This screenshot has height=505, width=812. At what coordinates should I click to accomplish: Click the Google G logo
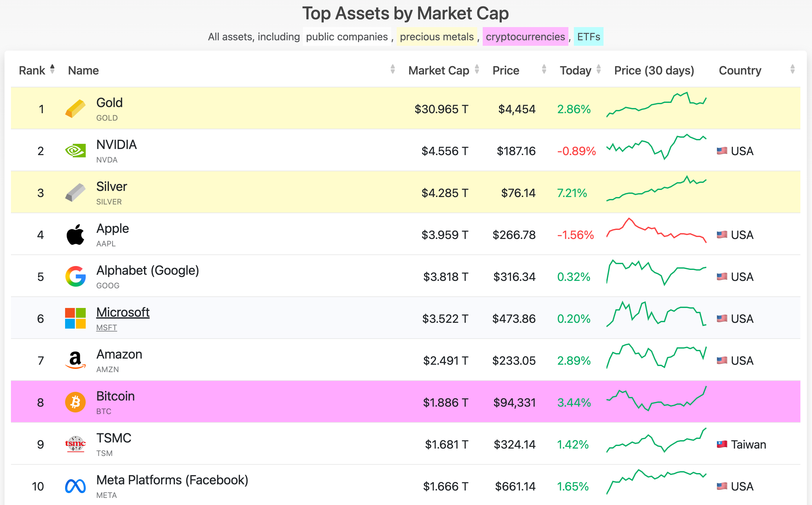[75, 276]
